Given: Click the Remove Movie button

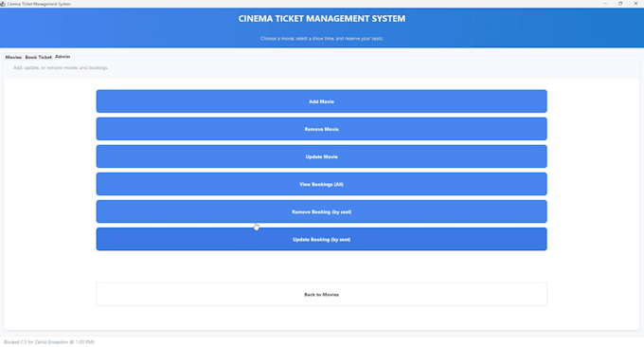Looking at the screenshot, I should (322, 129).
